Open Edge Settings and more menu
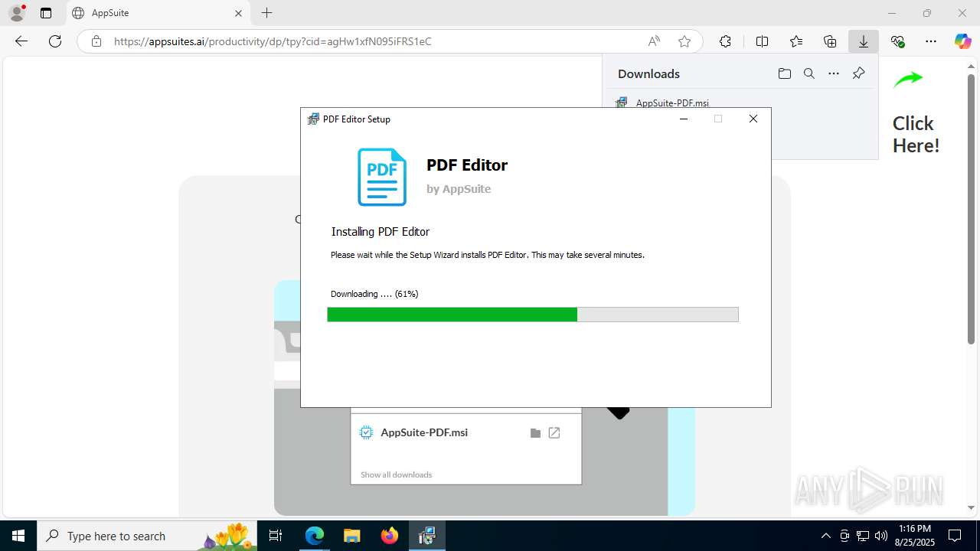Viewport: 980px width, 551px height. coord(931,41)
